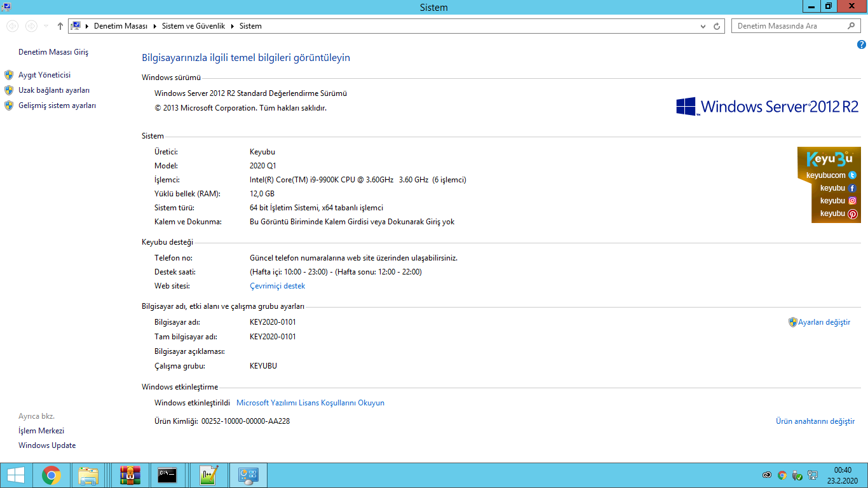This screenshot has height=488, width=868.
Task: Click the Destek saati hours text
Action: (336, 272)
